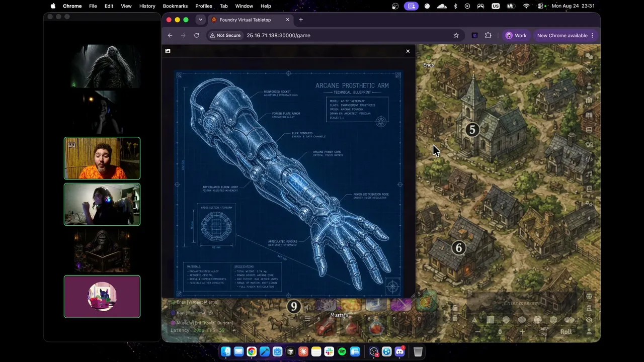This screenshot has width=644, height=362.
Task: Open the File menu
Action: (93, 6)
